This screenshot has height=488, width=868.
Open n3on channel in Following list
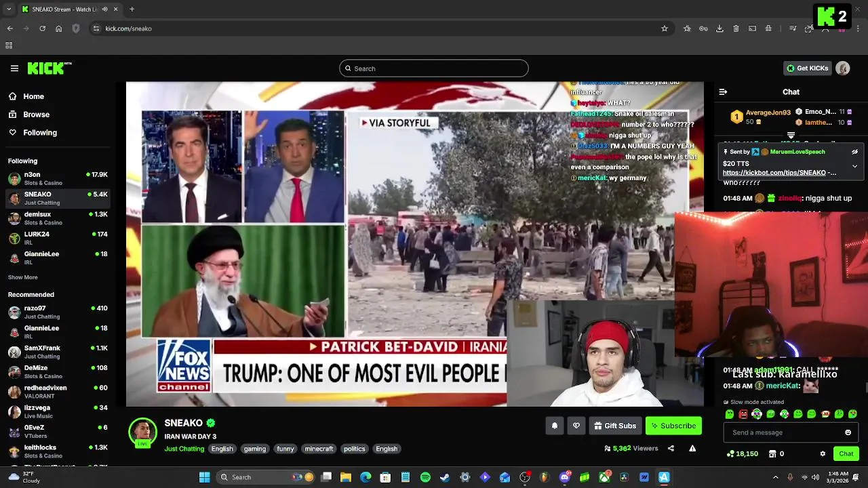(58, 178)
